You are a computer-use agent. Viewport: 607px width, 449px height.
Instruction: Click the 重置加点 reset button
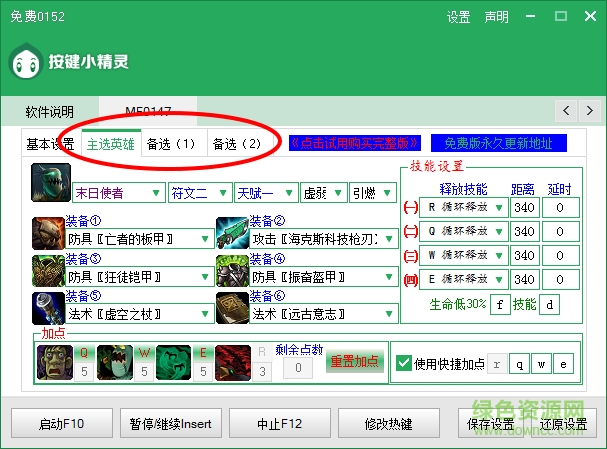(355, 361)
